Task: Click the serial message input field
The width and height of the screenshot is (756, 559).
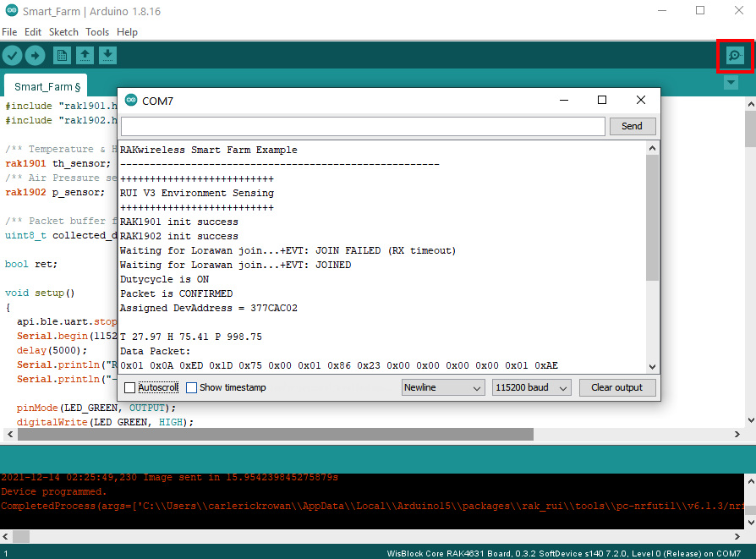Action: (x=363, y=126)
